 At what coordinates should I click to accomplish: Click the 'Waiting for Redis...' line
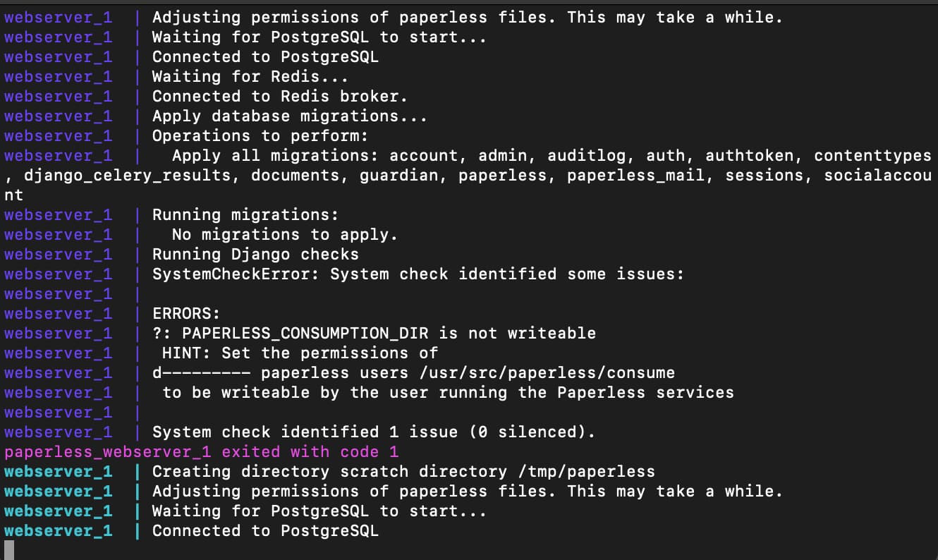click(250, 76)
